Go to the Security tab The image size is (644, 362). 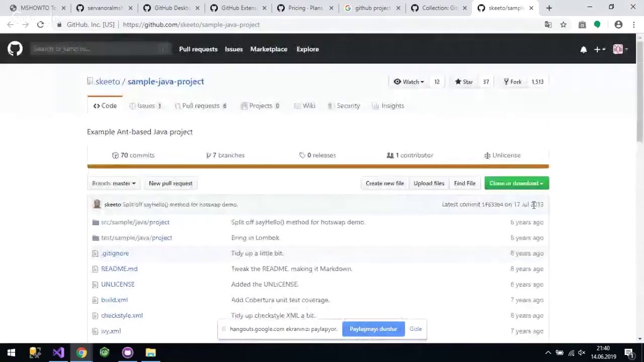[344, 106]
